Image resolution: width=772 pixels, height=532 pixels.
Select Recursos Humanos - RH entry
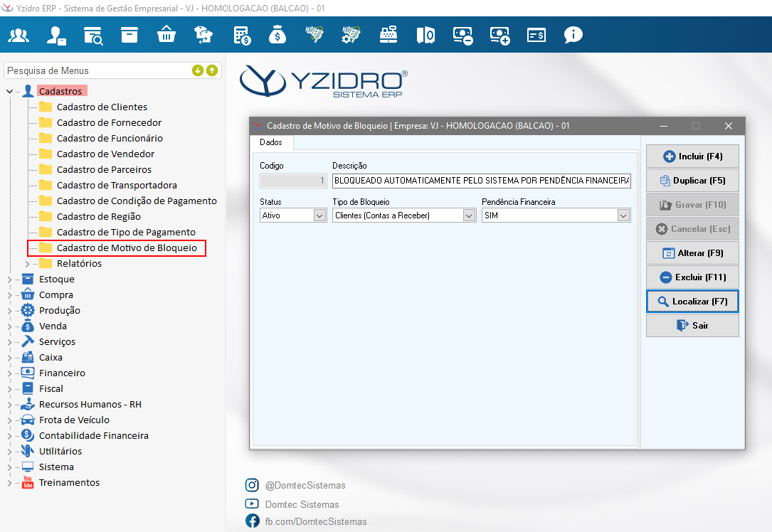coord(90,405)
